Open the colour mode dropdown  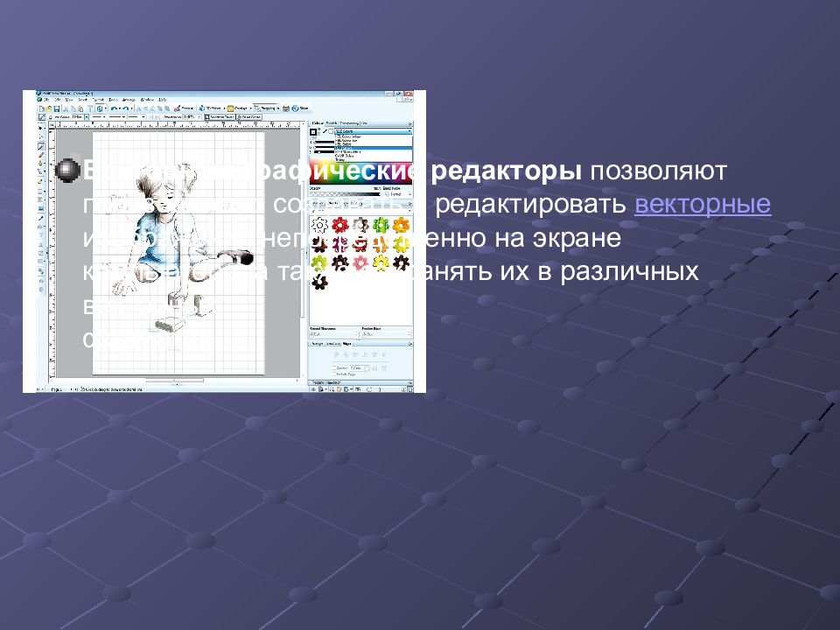click(x=374, y=131)
